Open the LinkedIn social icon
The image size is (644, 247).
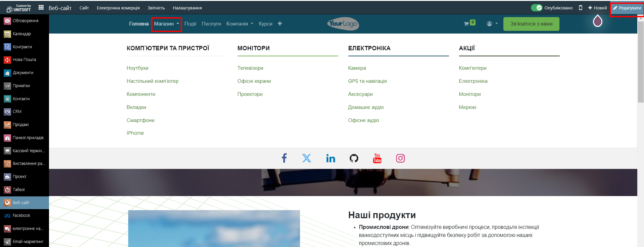pyautogui.click(x=331, y=158)
